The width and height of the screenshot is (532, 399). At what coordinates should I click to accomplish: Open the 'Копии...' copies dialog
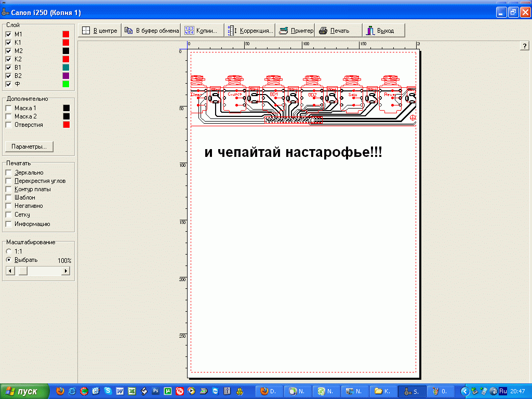point(203,31)
